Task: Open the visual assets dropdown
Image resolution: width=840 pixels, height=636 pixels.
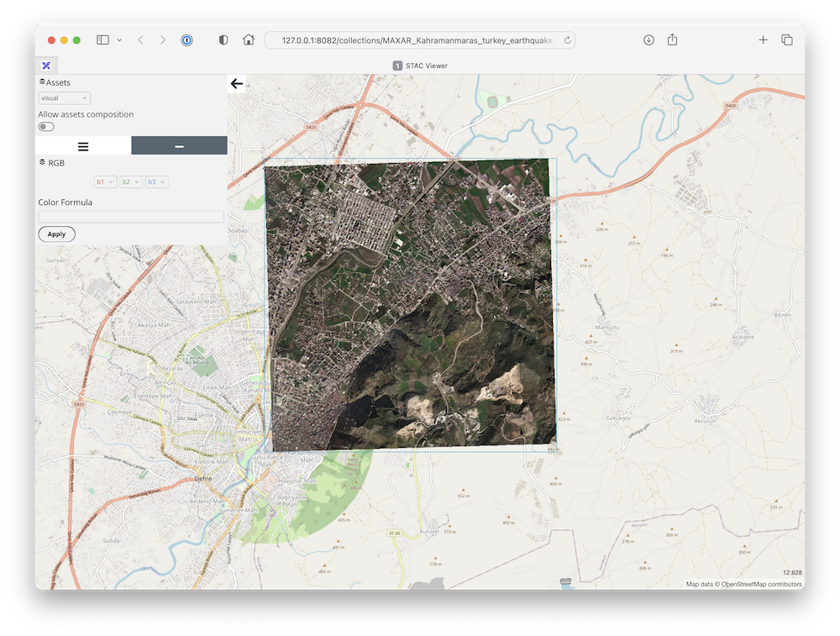Action: point(65,98)
